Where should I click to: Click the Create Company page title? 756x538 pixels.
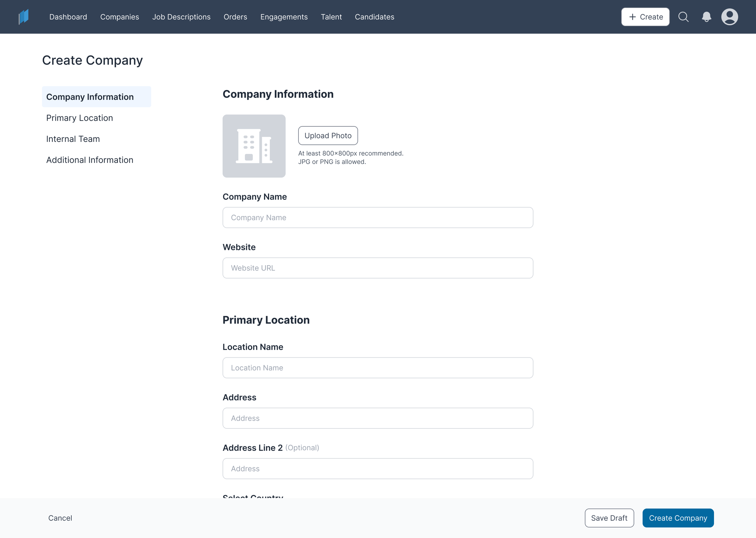(92, 60)
